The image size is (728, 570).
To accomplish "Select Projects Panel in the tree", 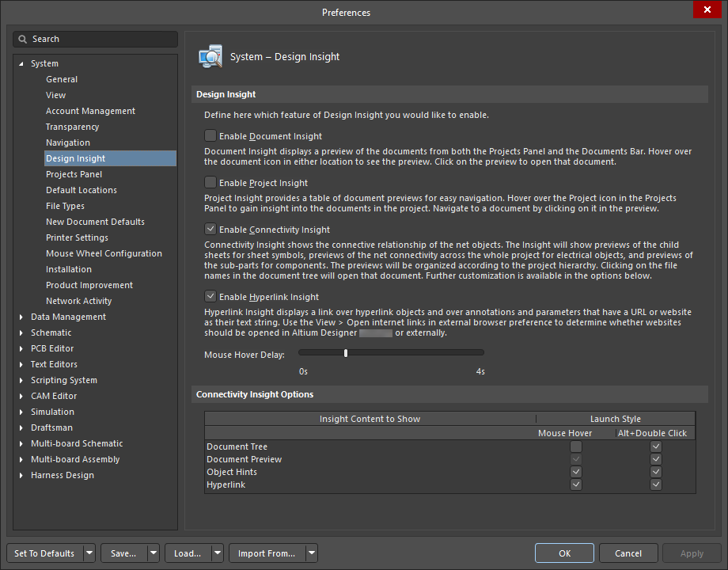I will (74, 174).
